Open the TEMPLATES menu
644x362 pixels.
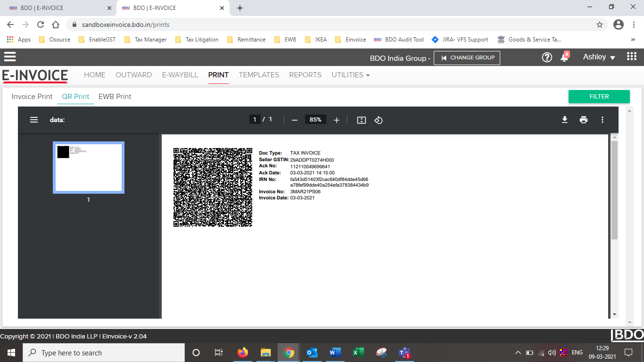point(259,74)
